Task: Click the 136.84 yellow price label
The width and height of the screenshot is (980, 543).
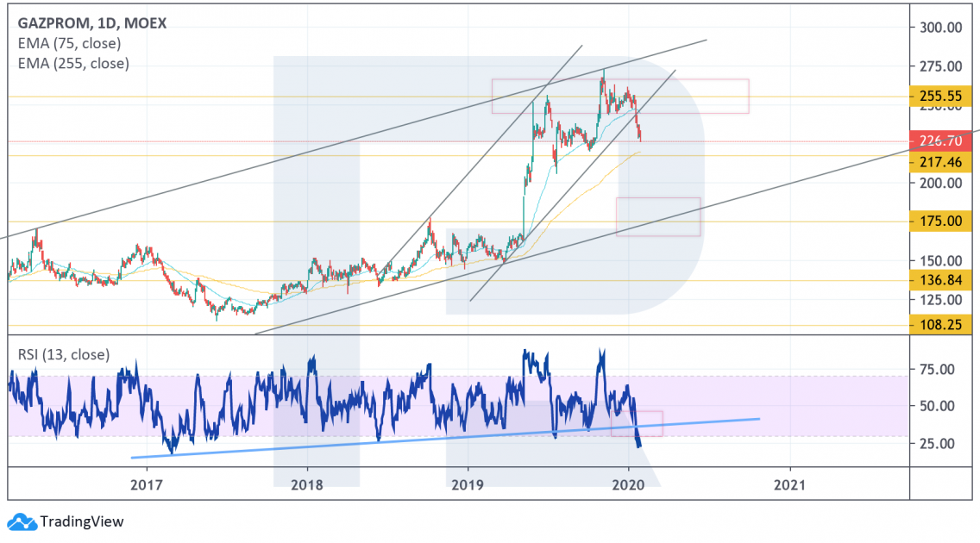Action: point(940,279)
